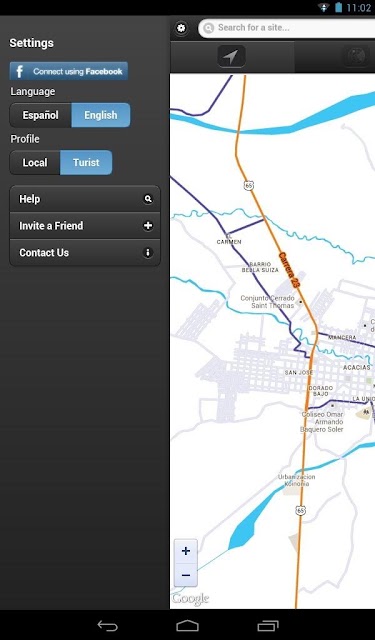Viewport: 375px width, 640px height.
Task: Tap the settings gear icon
Action: 181,28
